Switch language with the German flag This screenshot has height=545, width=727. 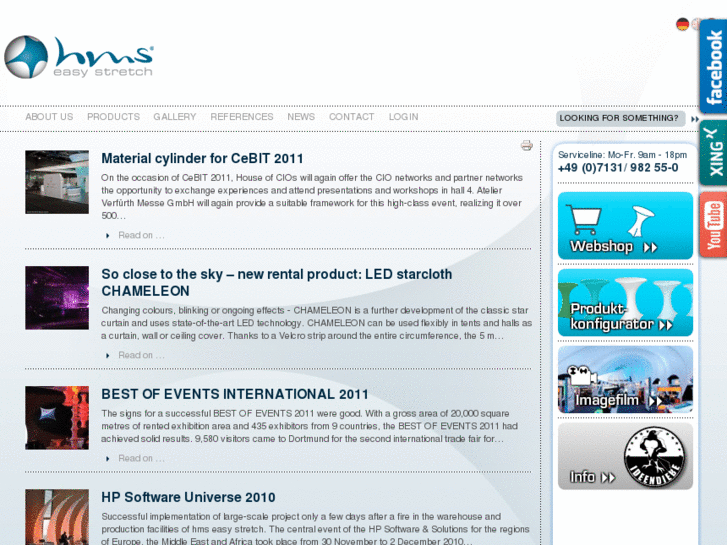682,24
